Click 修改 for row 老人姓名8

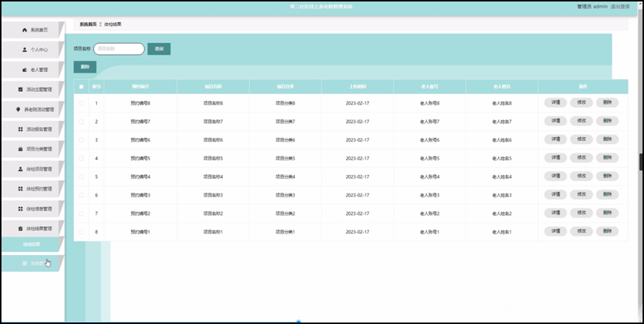[581, 102]
